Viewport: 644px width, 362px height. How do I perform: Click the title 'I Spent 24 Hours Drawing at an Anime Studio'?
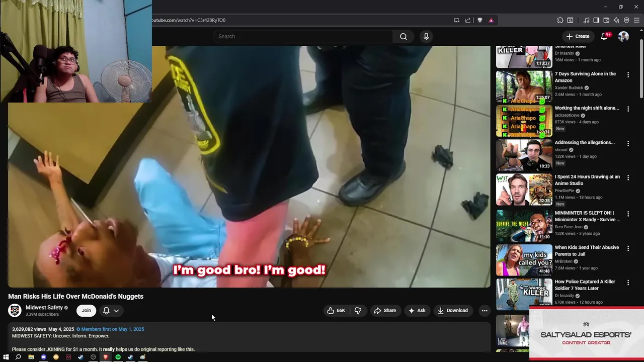[x=587, y=180]
